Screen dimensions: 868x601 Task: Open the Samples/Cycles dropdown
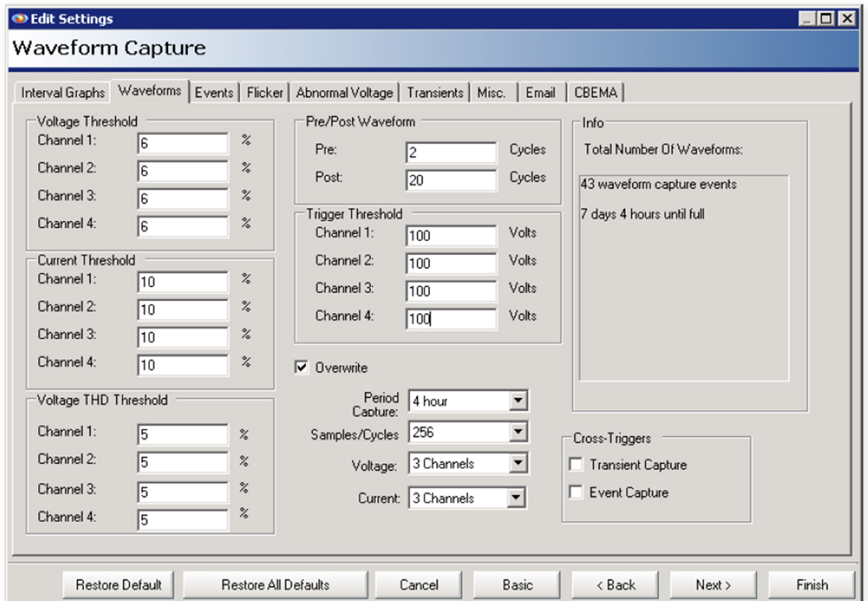pyautogui.click(x=519, y=432)
